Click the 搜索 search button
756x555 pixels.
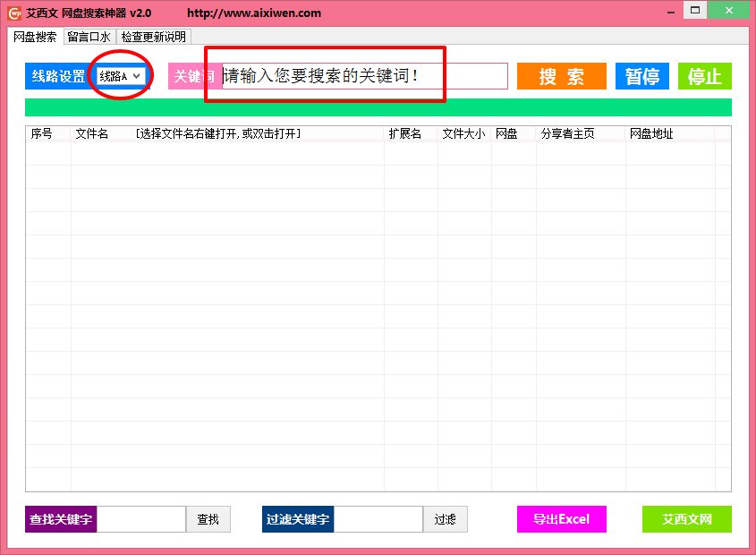coord(561,76)
